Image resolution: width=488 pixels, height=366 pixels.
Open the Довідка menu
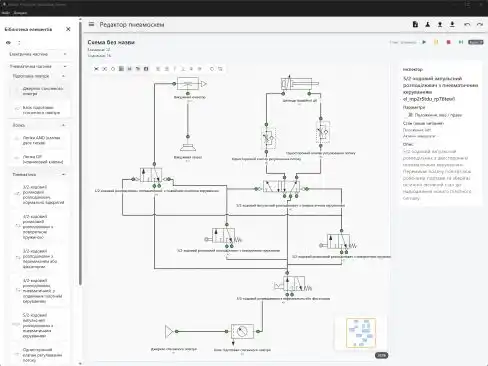pos(20,13)
